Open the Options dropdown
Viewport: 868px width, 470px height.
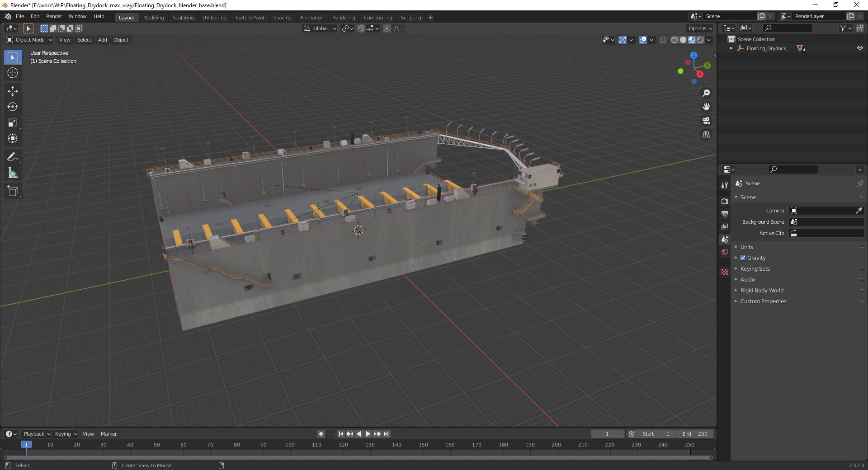click(700, 28)
